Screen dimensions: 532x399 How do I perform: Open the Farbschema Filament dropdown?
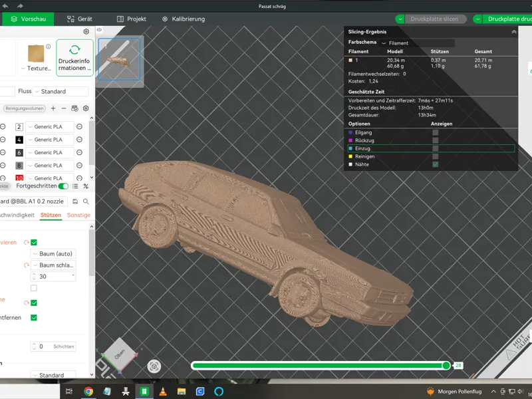pyautogui.click(x=418, y=43)
